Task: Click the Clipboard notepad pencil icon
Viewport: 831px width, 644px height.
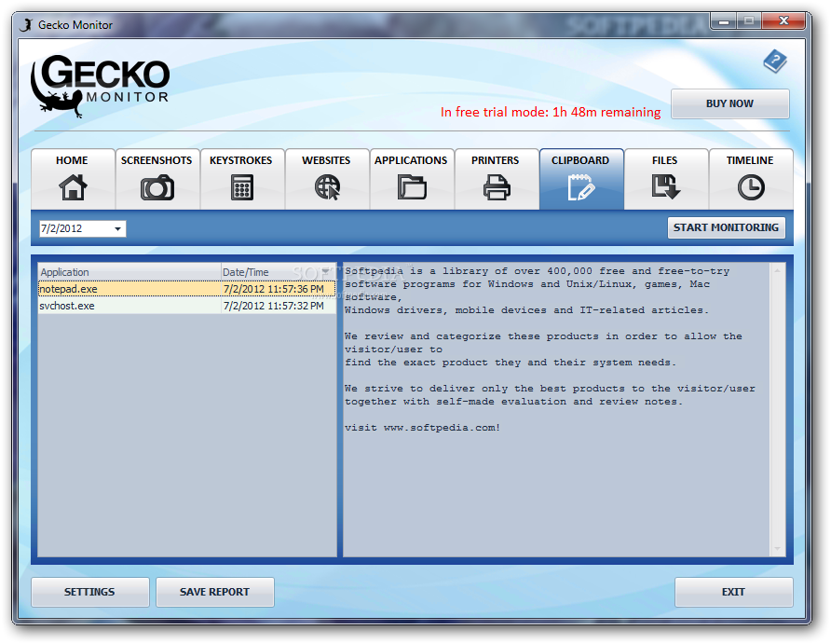Action: pyautogui.click(x=580, y=187)
